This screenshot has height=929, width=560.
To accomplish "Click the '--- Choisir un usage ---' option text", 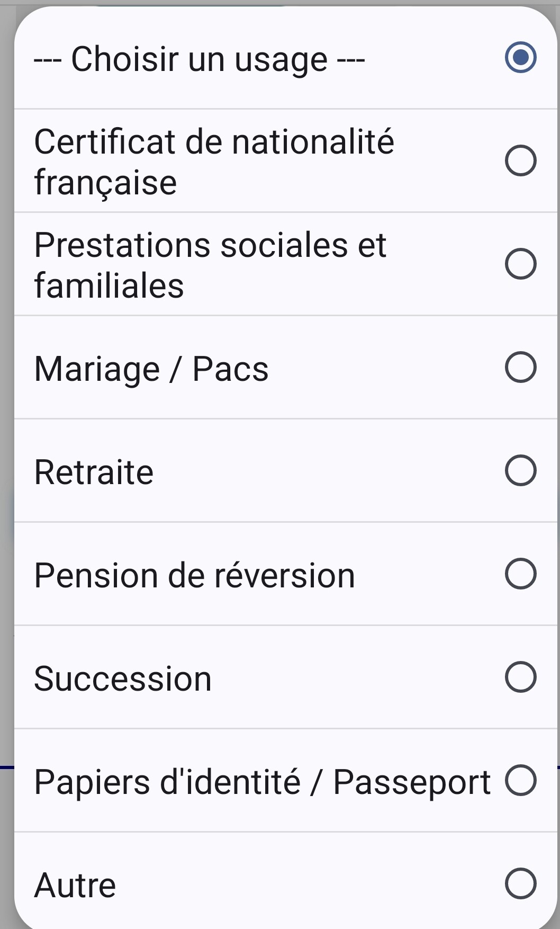I will [x=199, y=59].
